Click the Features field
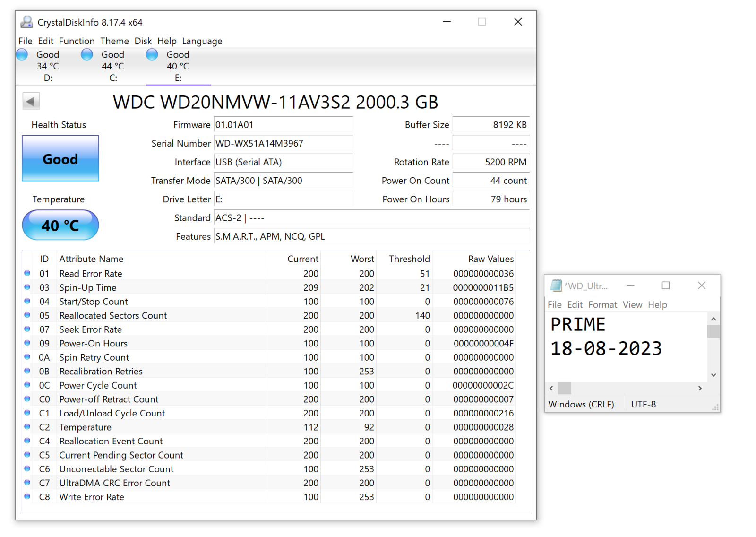This screenshot has width=756, height=537. pyautogui.click(x=372, y=236)
